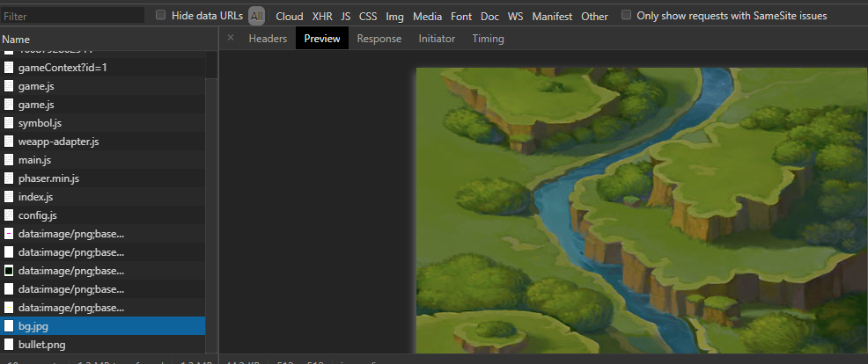Filter requests by Doc type

pyautogui.click(x=490, y=17)
